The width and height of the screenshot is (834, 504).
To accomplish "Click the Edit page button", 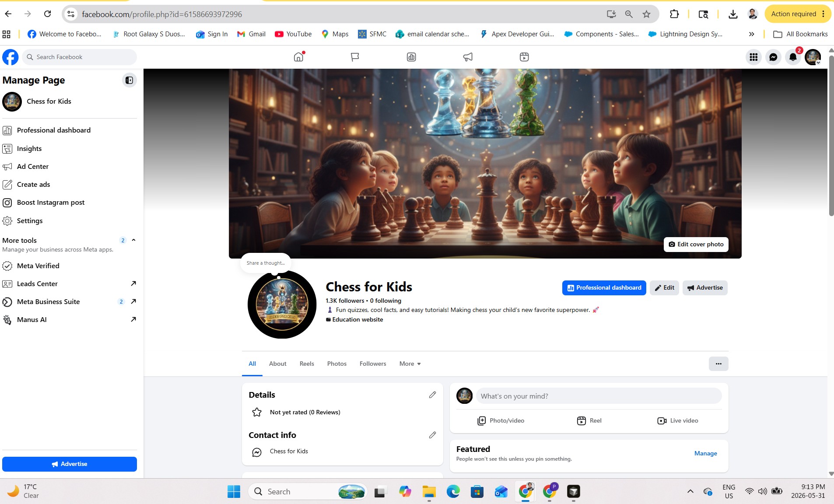I will (x=664, y=287).
